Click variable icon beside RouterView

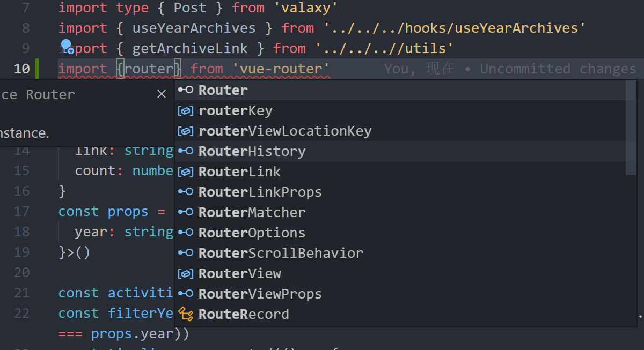click(186, 273)
